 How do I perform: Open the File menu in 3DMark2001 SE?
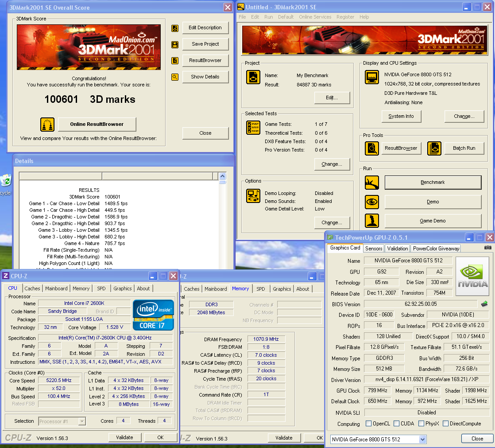click(x=242, y=17)
